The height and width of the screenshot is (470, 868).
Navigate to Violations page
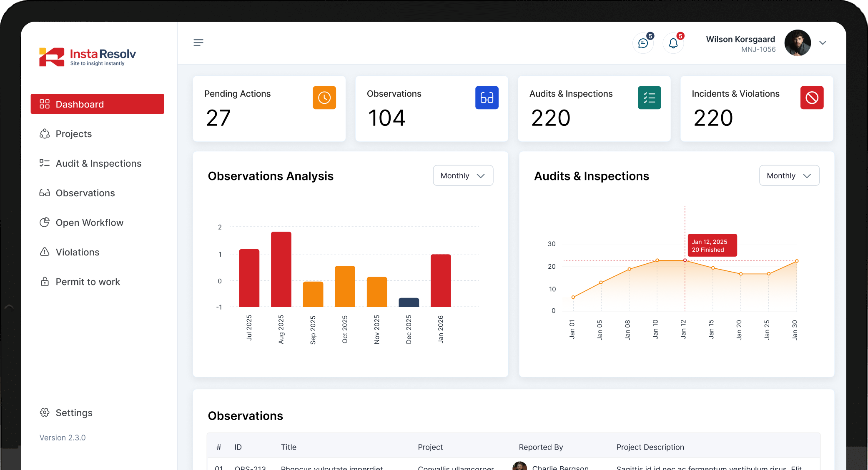pyautogui.click(x=78, y=252)
